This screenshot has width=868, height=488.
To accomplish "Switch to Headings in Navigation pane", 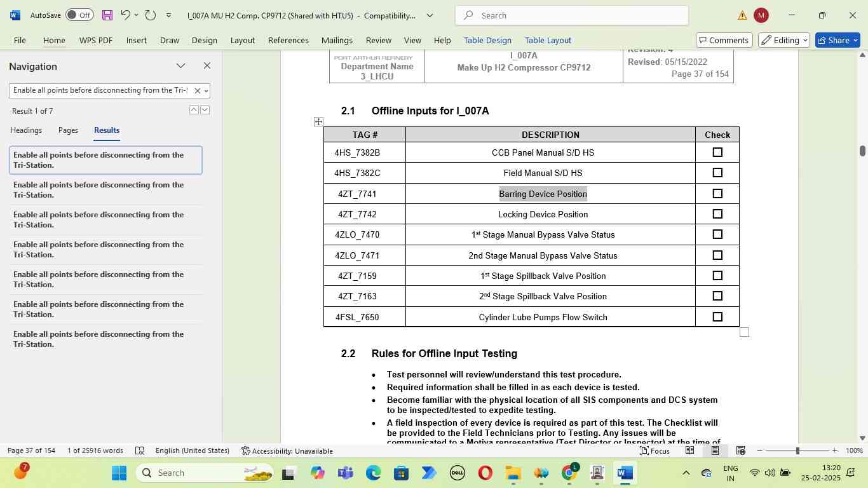I will pos(26,130).
